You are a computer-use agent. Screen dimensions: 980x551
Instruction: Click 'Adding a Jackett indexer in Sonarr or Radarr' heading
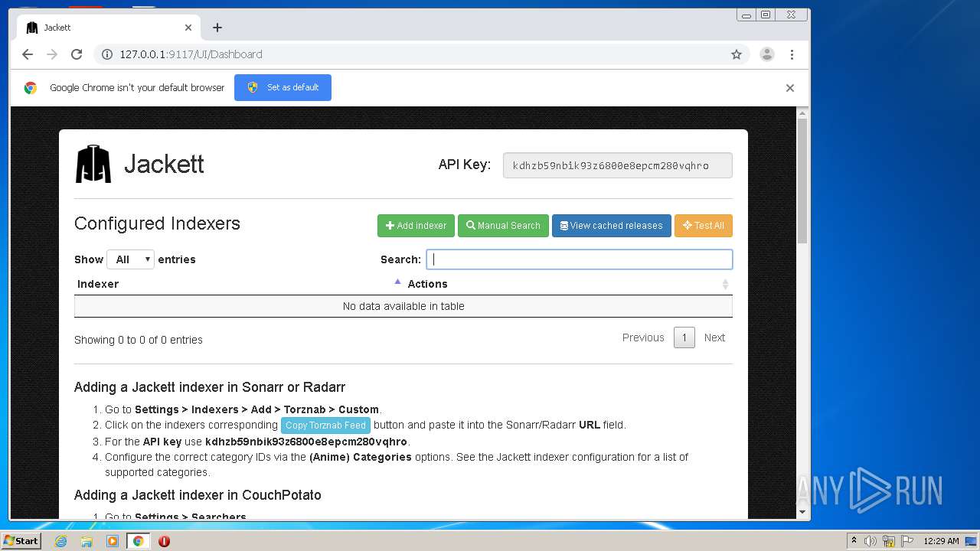(210, 387)
